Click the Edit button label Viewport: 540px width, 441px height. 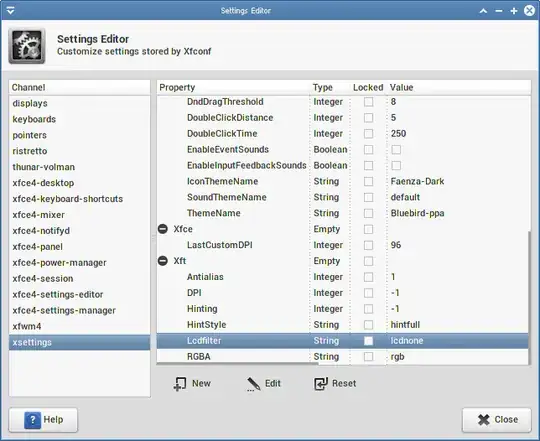[273, 384]
